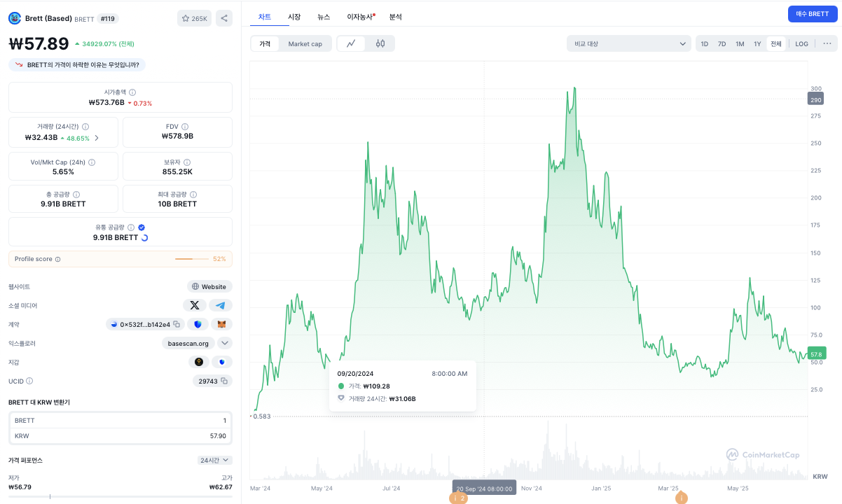Click the blue shield wallet icon
This screenshot has height=504, width=842.
pos(222,362)
